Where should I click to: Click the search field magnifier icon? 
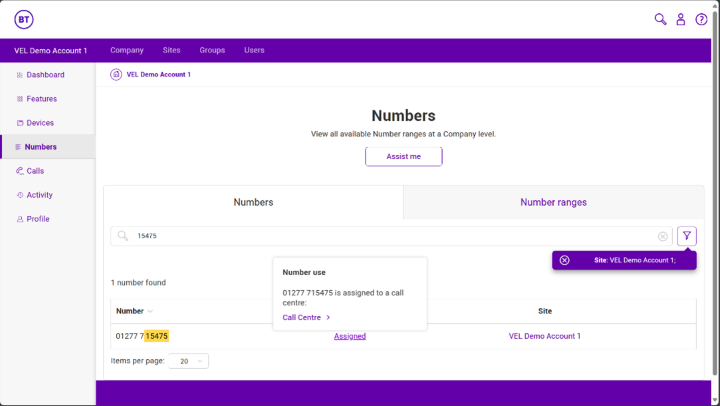pos(123,236)
